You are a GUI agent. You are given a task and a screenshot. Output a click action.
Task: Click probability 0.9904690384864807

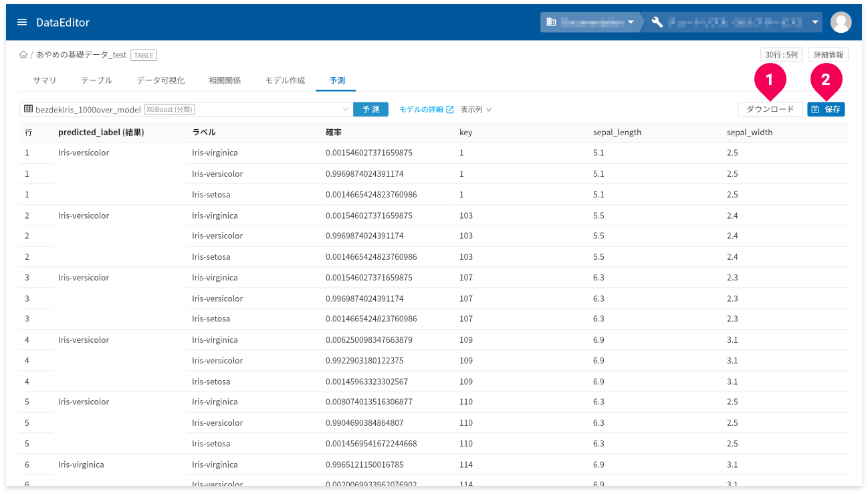click(364, 423)
